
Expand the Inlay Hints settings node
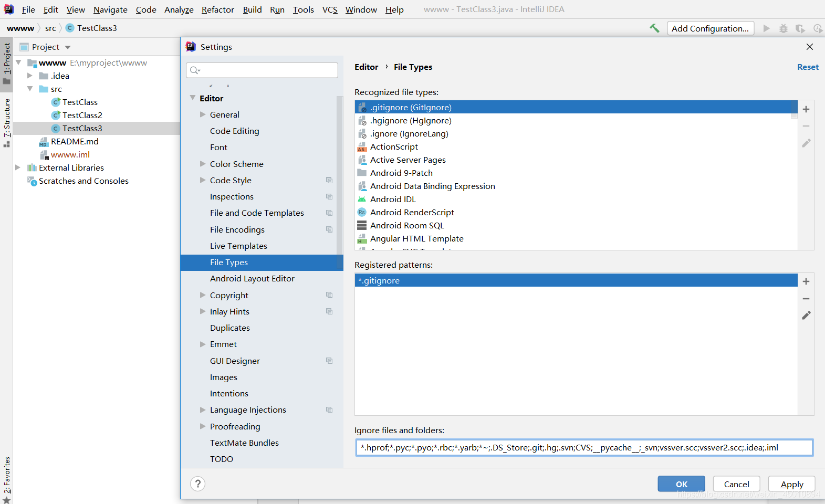(203, 311)
